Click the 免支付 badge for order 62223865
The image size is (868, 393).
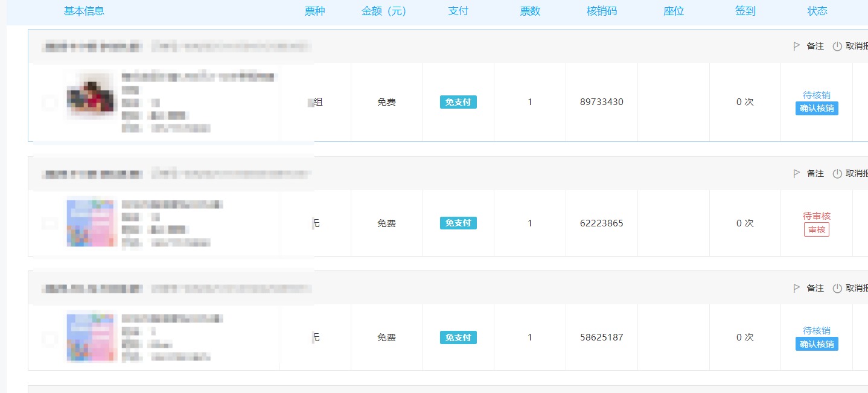[458, 223]
